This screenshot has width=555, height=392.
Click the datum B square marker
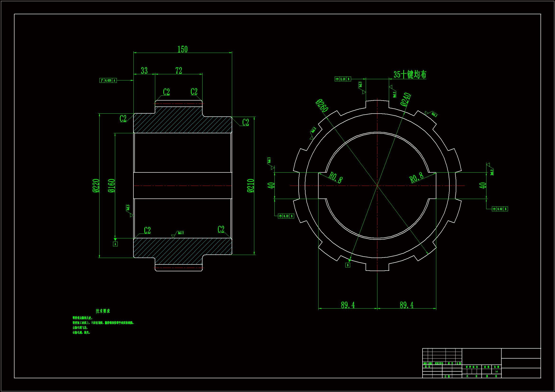point(348,265)
